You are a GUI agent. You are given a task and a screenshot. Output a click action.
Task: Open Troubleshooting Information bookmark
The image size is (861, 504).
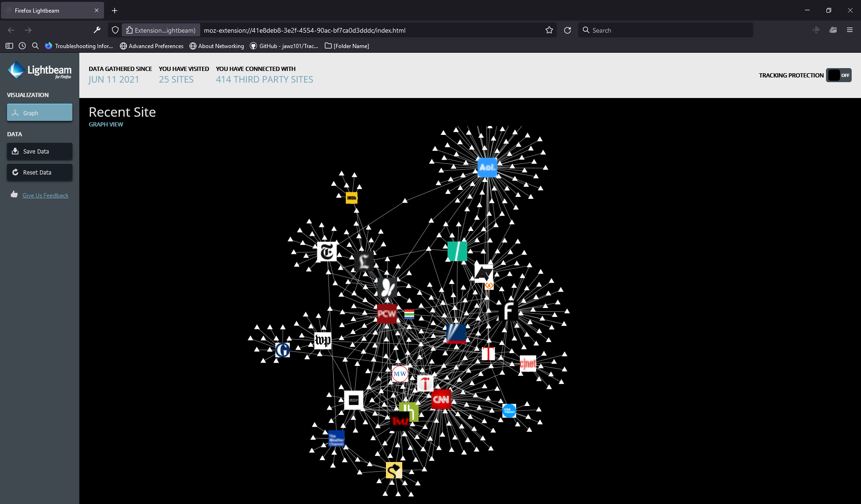pyautogui.click(x=79, y=46)
